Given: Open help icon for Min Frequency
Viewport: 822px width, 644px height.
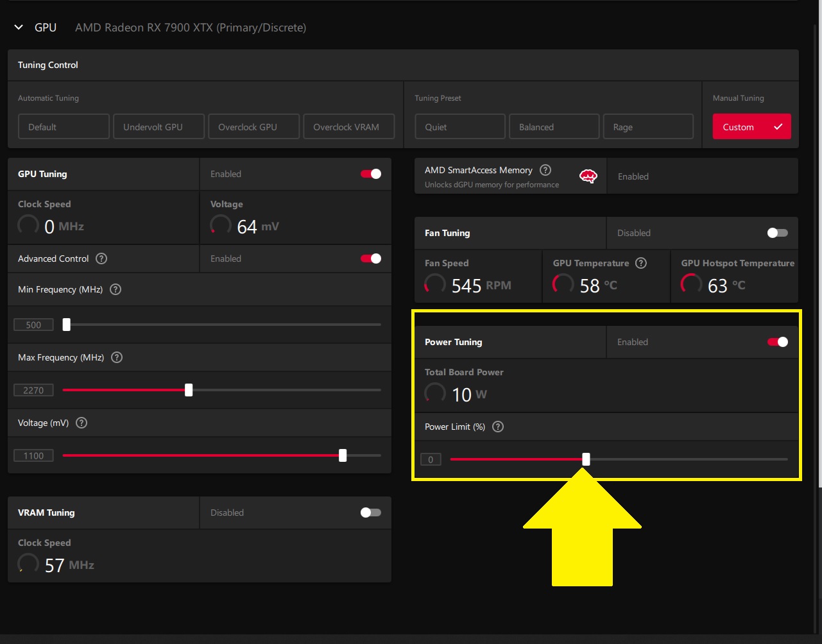Looking at the screenshot, I should pos(116,289).
